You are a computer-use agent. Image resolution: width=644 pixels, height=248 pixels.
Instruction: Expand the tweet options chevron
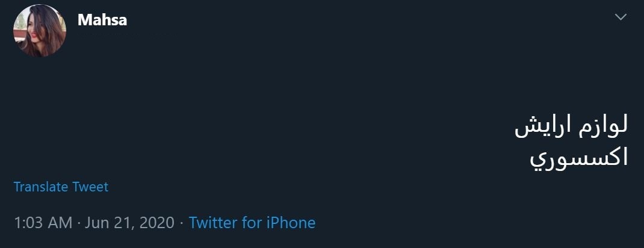click(621, 17)
